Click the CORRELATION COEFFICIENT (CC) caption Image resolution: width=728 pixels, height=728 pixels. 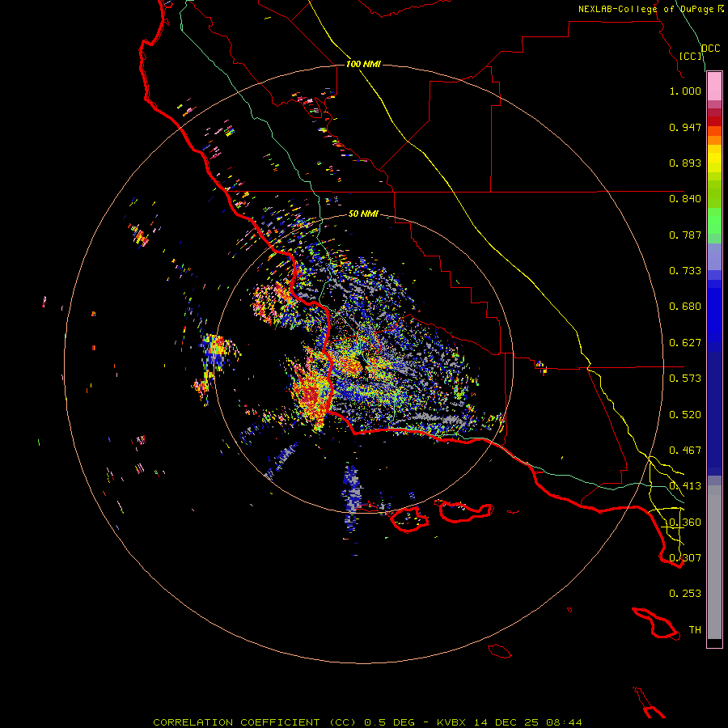[255, 722]
